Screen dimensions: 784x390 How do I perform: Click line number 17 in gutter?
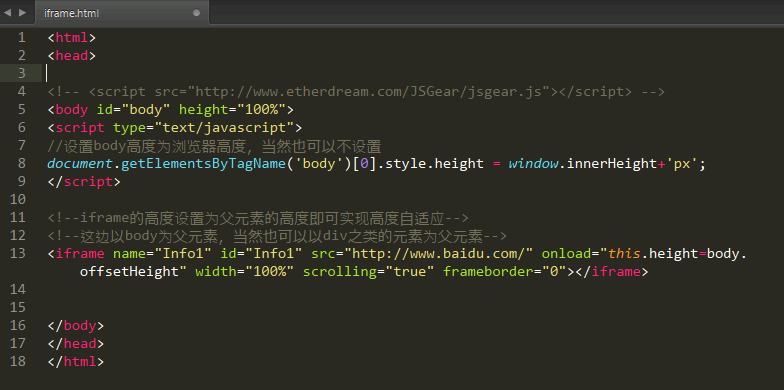point(18,344)
